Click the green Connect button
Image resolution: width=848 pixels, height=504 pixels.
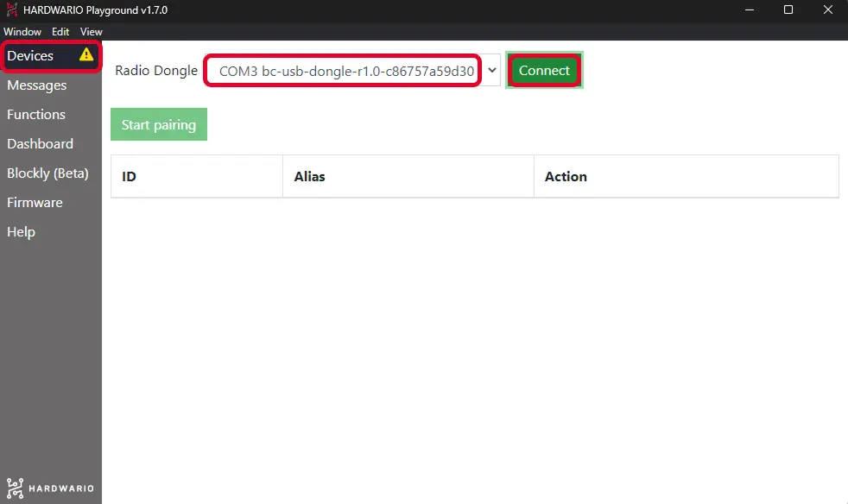[544, 70]
